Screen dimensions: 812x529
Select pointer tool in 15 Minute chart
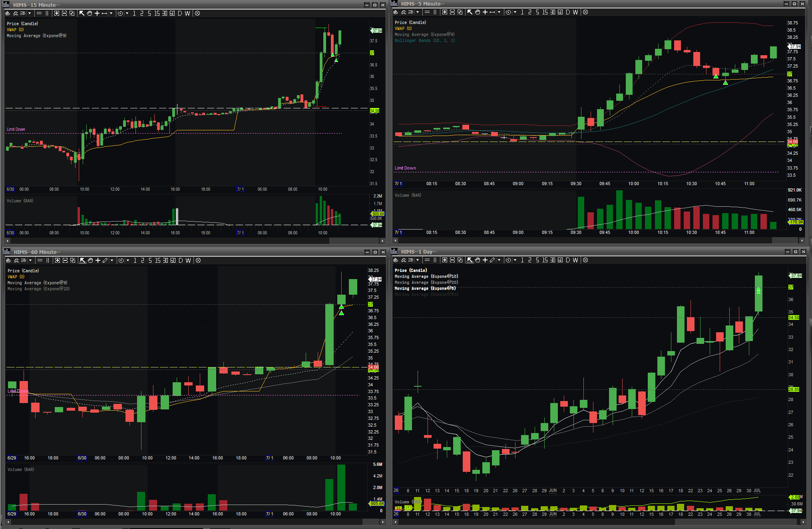[82, 13]
